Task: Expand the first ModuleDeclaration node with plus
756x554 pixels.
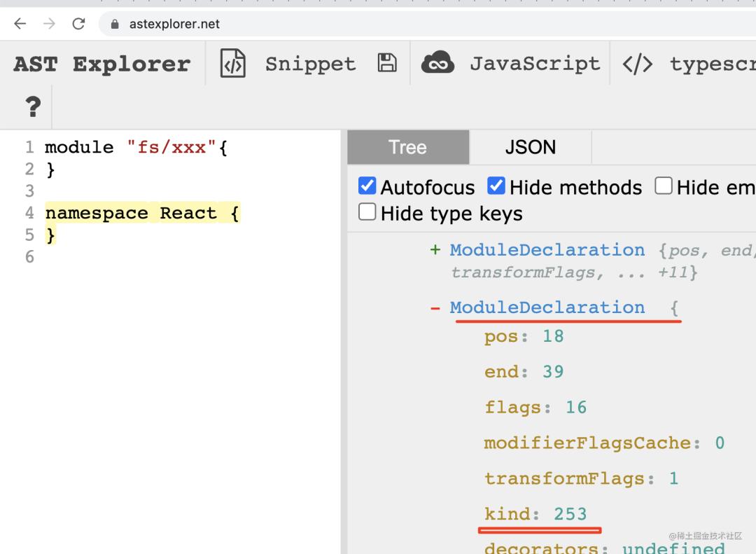Action: tap(435, 249)
